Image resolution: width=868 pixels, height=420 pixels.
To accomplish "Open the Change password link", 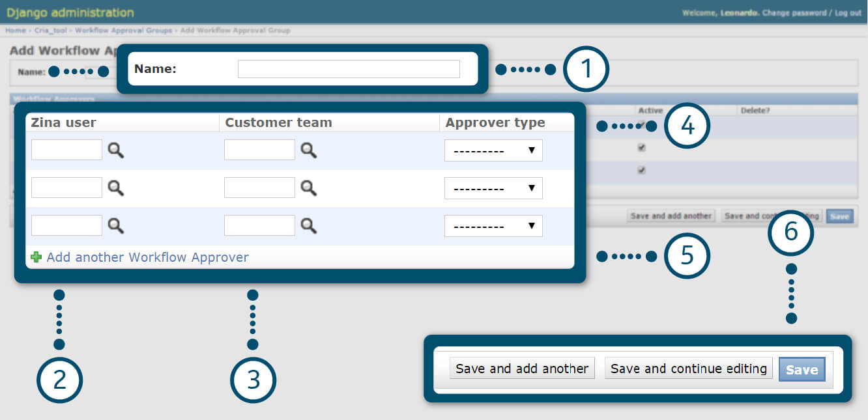I will tap(794, 13).
